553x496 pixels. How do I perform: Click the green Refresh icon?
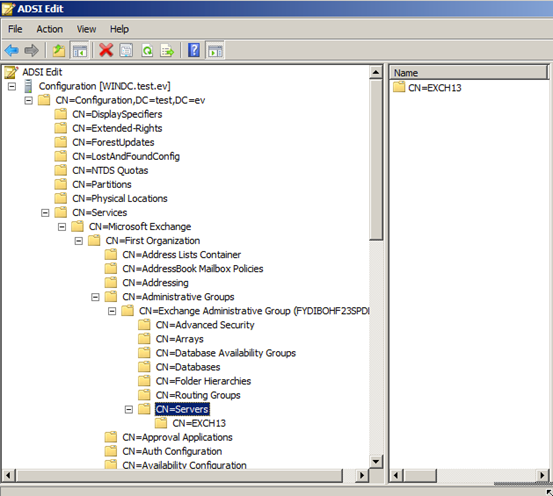147,50
